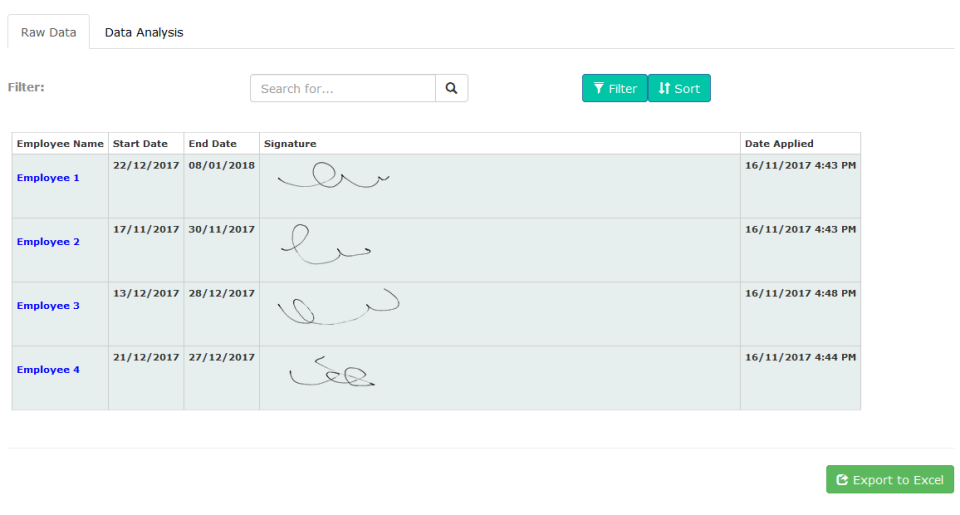This screenshot has width=960, height=515.
Task: Select start date 21/12/2017
Action: tap(146, 358)
